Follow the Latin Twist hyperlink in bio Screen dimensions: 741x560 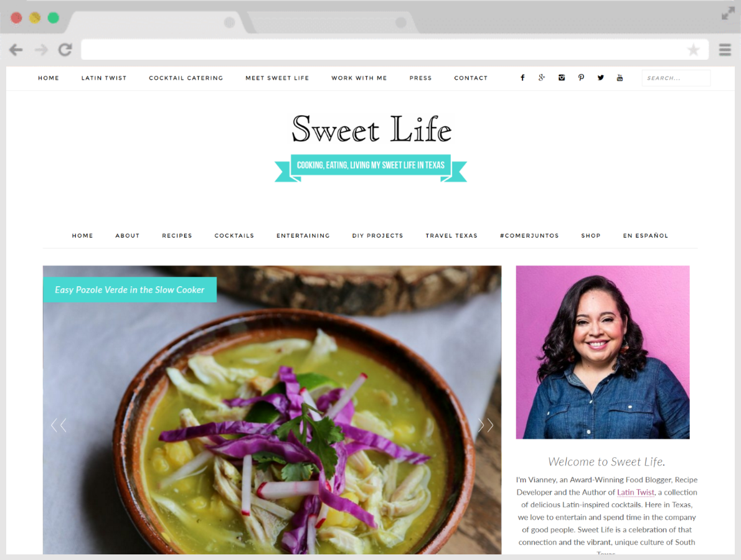(636, 492)
